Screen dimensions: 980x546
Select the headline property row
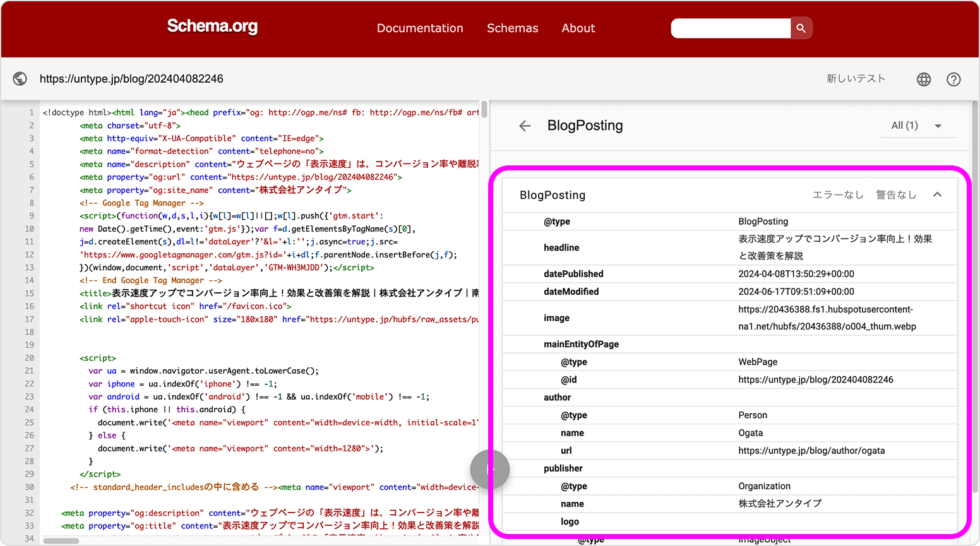[730, 247]
